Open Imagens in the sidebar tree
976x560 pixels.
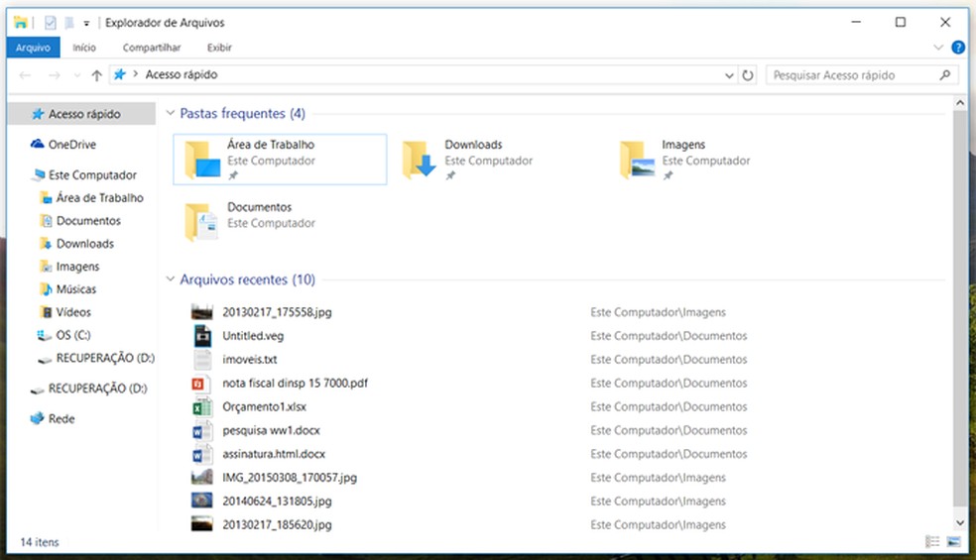point(77,267)
